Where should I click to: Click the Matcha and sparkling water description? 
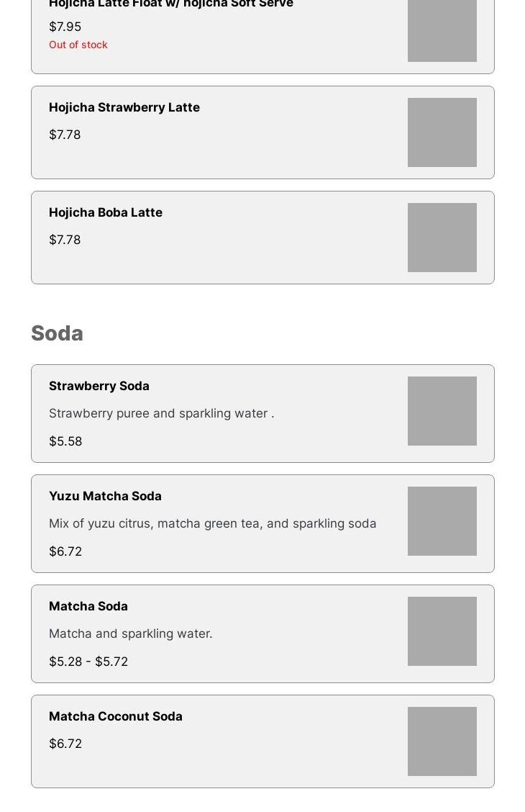click(130, 633)
